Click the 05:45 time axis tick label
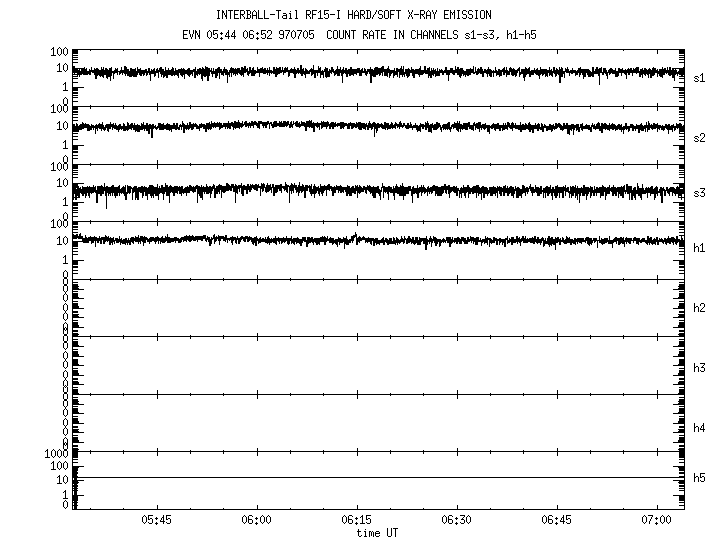This screenshot has width=720, height=550. pos(157,521)
